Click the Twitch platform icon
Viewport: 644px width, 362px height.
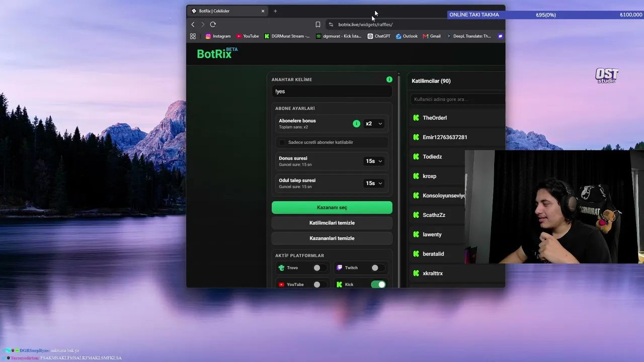[339, 268]
